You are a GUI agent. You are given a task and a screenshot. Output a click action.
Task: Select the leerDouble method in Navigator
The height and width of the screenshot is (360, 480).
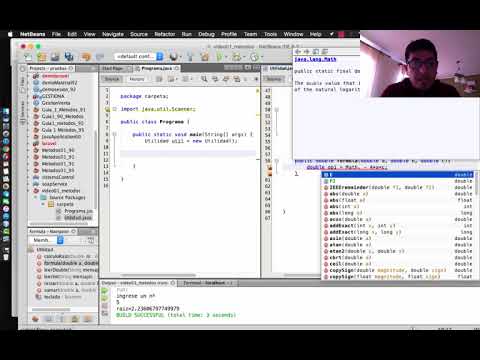coord(71,270)
